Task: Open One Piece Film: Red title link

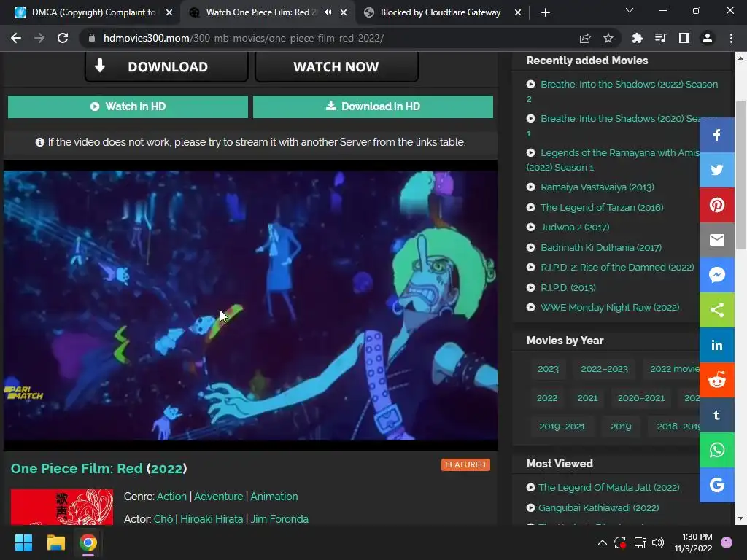Action: coord(98,469)
